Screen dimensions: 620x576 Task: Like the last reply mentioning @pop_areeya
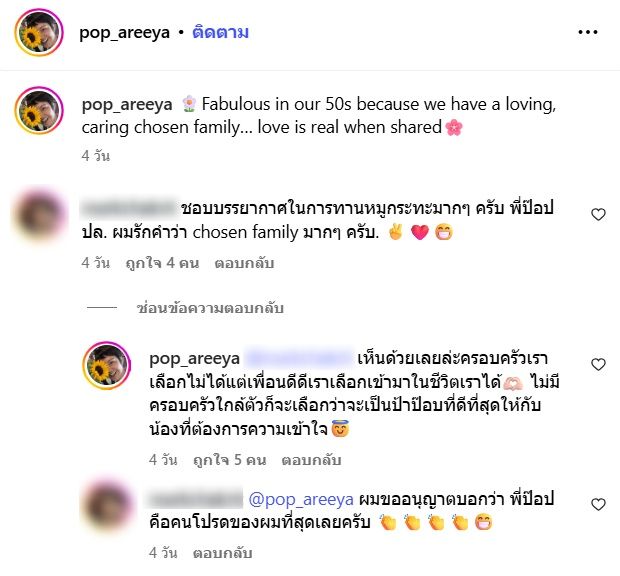(x=599, y=505)
